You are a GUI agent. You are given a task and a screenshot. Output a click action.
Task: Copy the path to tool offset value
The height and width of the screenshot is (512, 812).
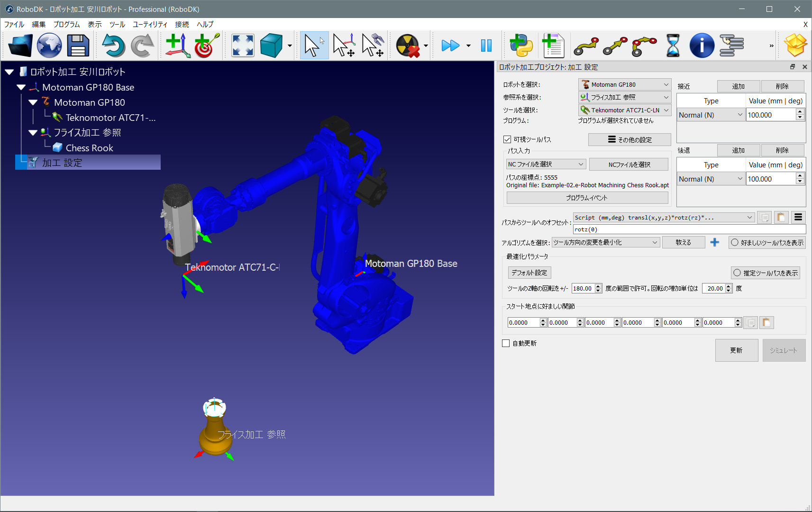tap(765, 218)
